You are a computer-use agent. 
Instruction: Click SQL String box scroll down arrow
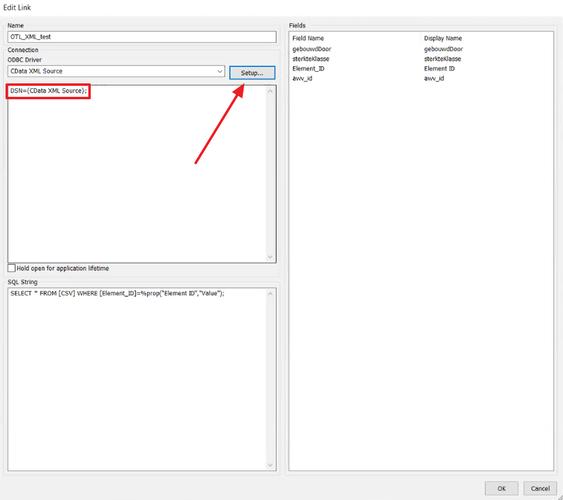tap(270, 466)
